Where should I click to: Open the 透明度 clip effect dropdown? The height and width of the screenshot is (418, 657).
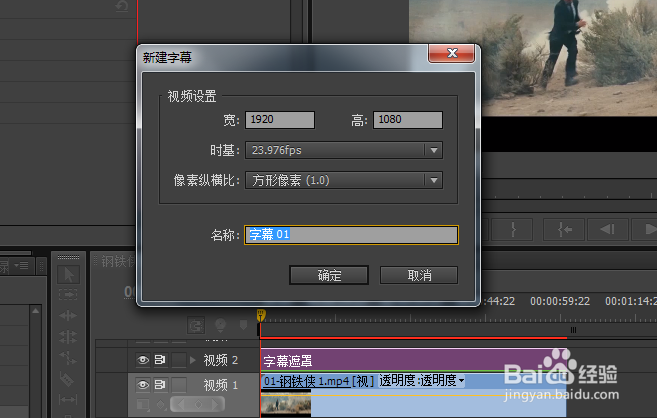(461, 381)
